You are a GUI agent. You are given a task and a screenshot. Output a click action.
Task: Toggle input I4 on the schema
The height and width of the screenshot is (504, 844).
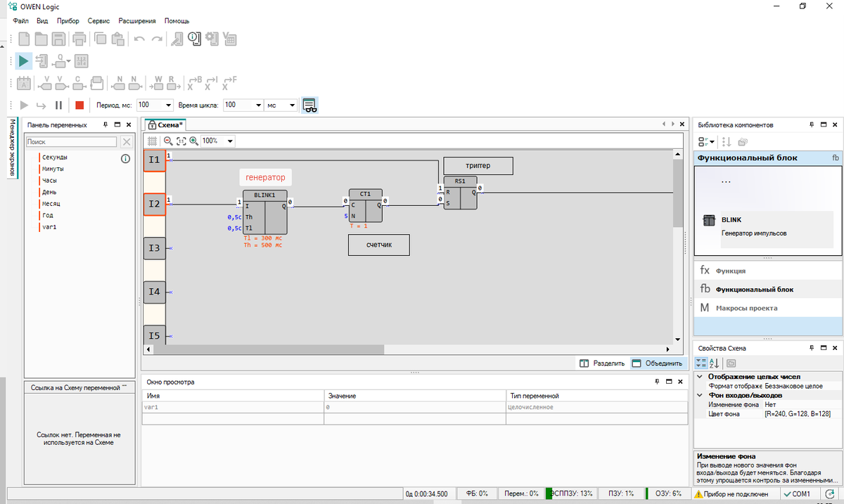[x=155, y=292]
